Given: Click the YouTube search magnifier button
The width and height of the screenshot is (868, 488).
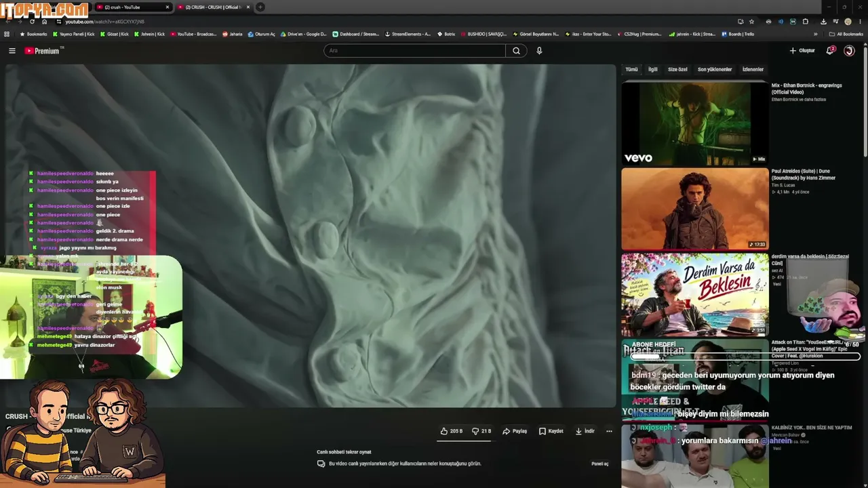Looking at the screenshot, I should [x=516, y=51].
